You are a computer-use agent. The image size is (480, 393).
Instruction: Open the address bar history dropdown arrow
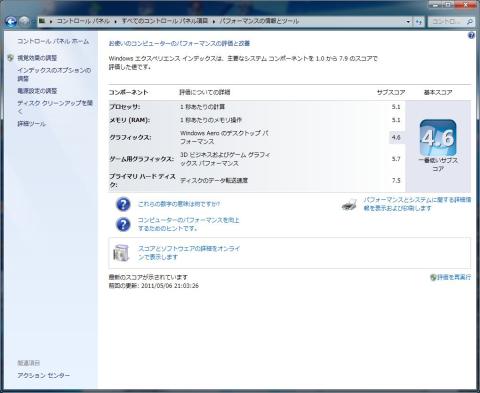click(x=408, y=22)
